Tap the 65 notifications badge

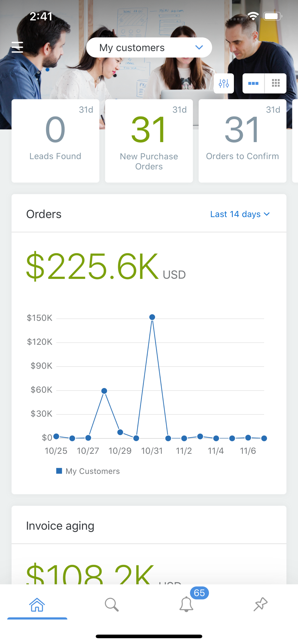199,593
